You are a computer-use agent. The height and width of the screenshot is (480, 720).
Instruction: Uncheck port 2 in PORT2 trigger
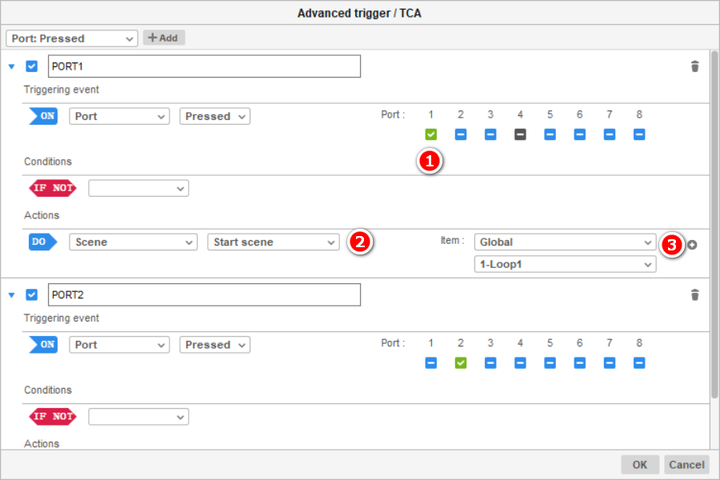click(x=460, y=362)
